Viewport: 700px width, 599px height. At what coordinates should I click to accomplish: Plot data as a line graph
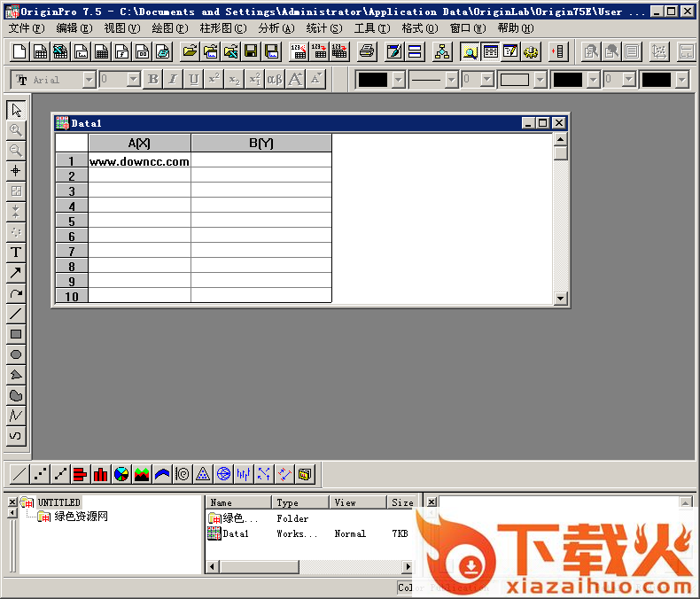(19, 474)
